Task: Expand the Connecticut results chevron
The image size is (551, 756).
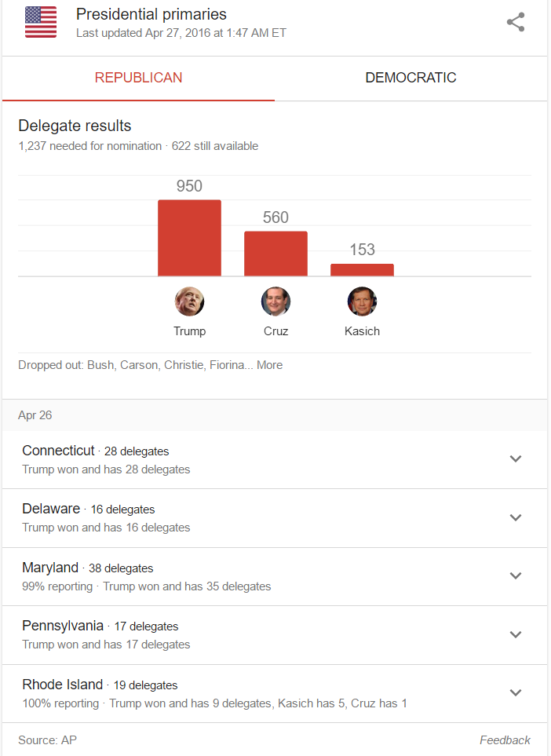Action: click(x=516, y=459)
